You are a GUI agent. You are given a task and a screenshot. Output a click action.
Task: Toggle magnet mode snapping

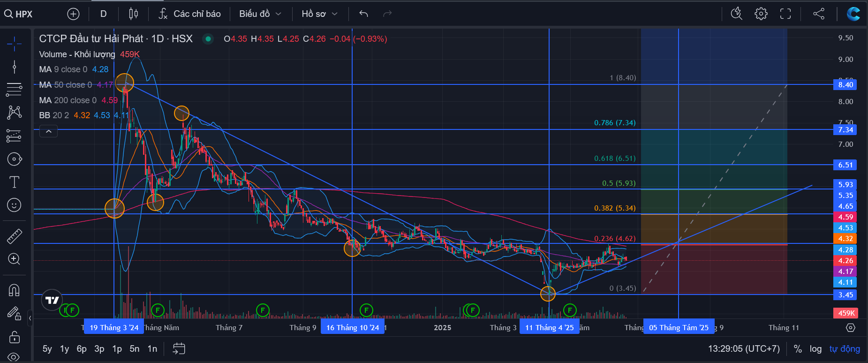click(14, 290)
